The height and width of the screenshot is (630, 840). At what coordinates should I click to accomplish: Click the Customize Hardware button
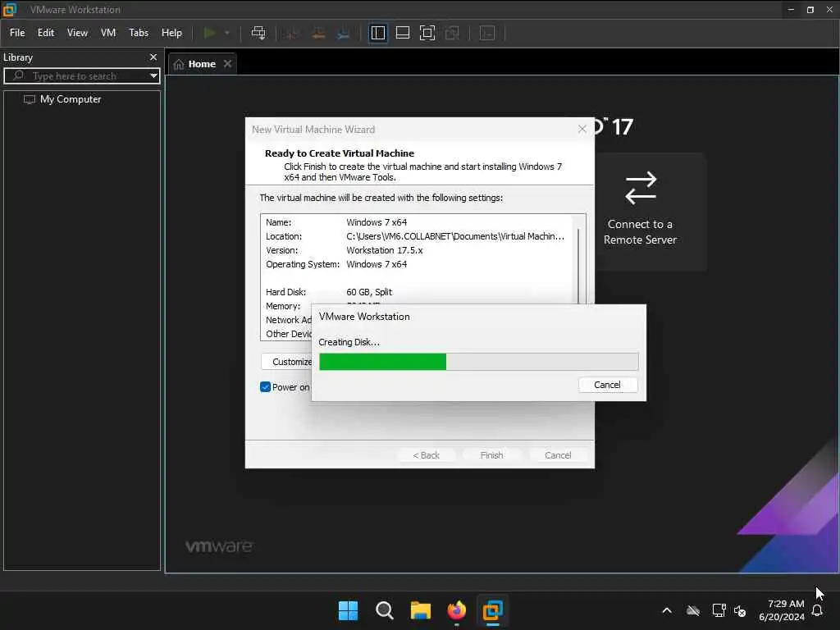pyautogui.click(x=287, y=362)
